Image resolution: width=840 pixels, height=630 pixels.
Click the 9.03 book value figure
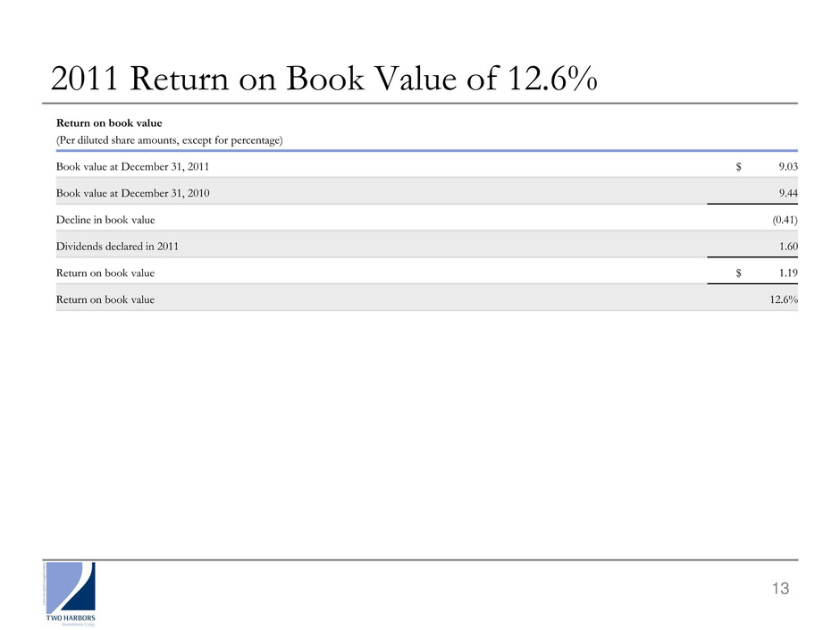point(785,166)
